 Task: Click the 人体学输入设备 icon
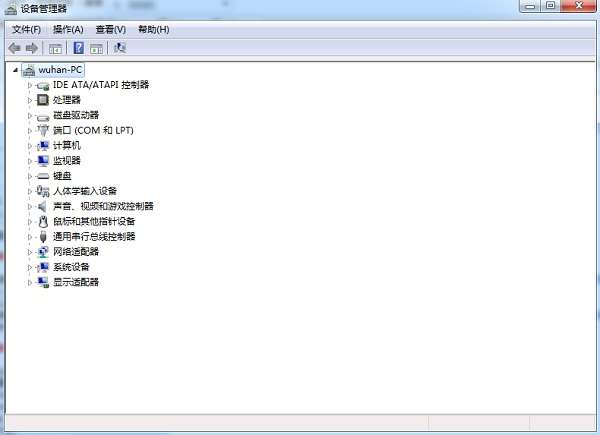pyautogui.click(x=43, y=191)
